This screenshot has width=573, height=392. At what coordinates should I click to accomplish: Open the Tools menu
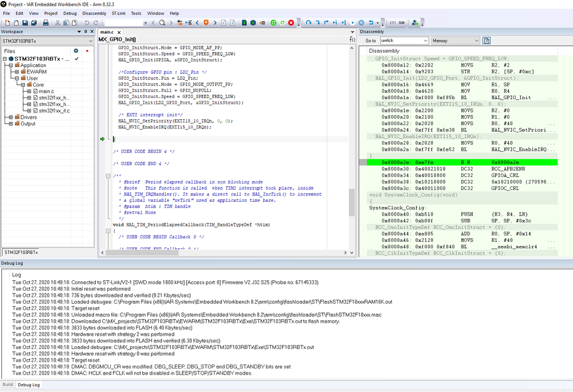click(136, 13)
